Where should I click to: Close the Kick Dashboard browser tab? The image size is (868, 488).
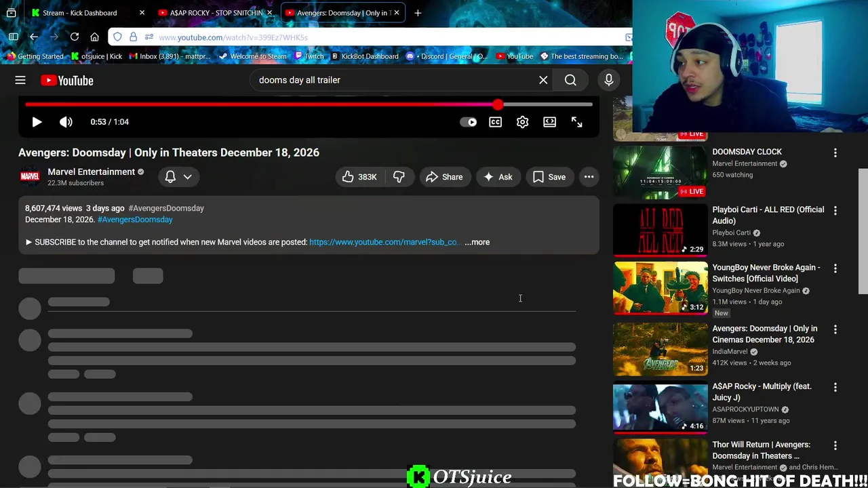[142, 13]
